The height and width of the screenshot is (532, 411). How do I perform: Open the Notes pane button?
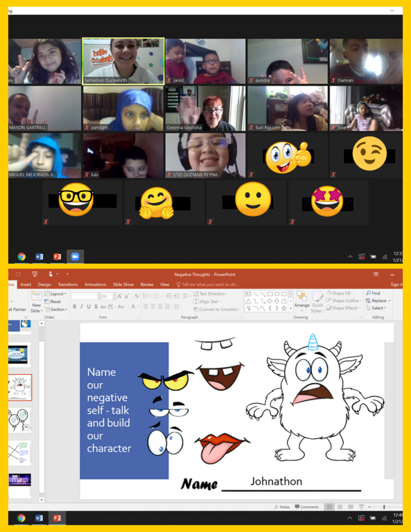(282, 507)
